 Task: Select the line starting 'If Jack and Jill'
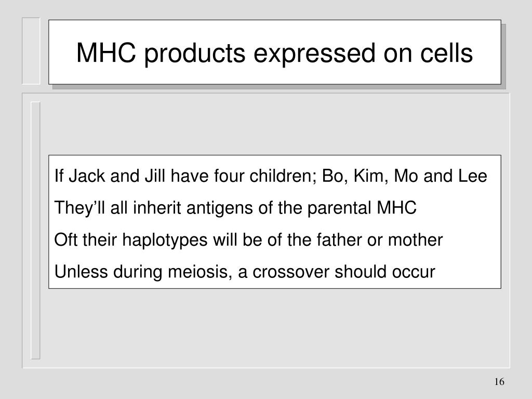pos(270,176)
